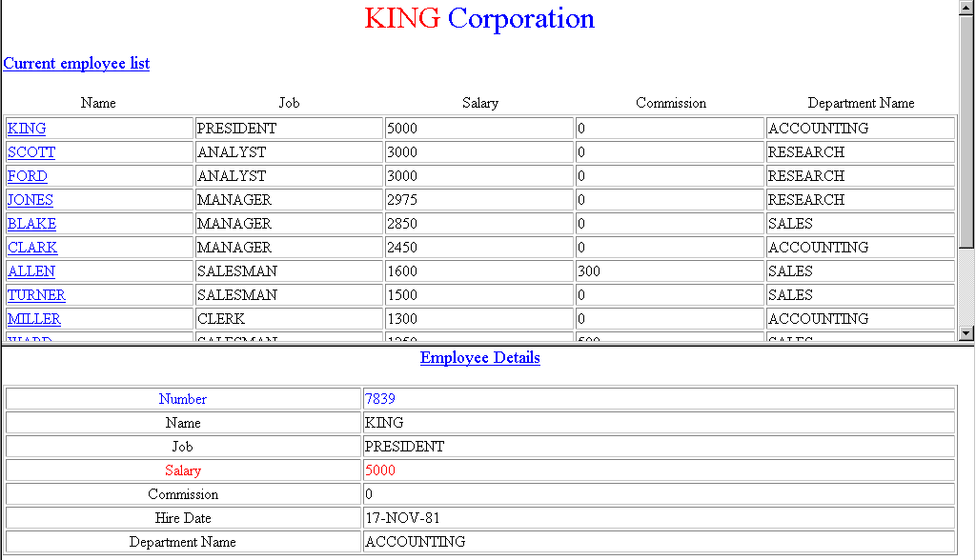
Task: Open the CLARK employee record
Action: [x=32, y=248]
